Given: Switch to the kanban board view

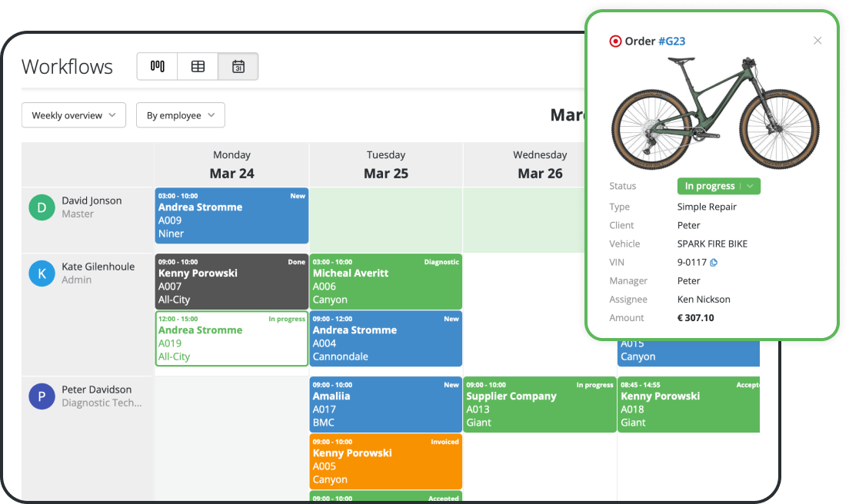Looking at the screenshot, I should tap(158, 67).
